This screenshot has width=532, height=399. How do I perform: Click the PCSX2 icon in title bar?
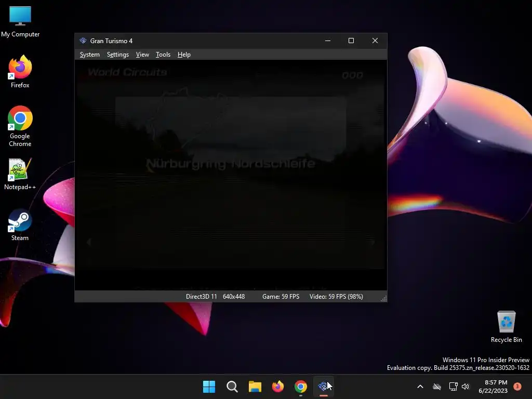click(83, 41)
